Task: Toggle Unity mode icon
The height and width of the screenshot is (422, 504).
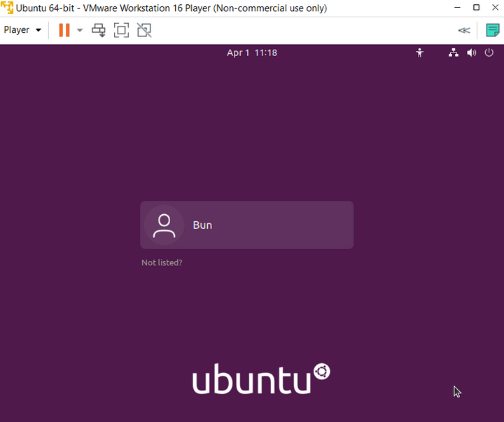Action: coord(144,30)
